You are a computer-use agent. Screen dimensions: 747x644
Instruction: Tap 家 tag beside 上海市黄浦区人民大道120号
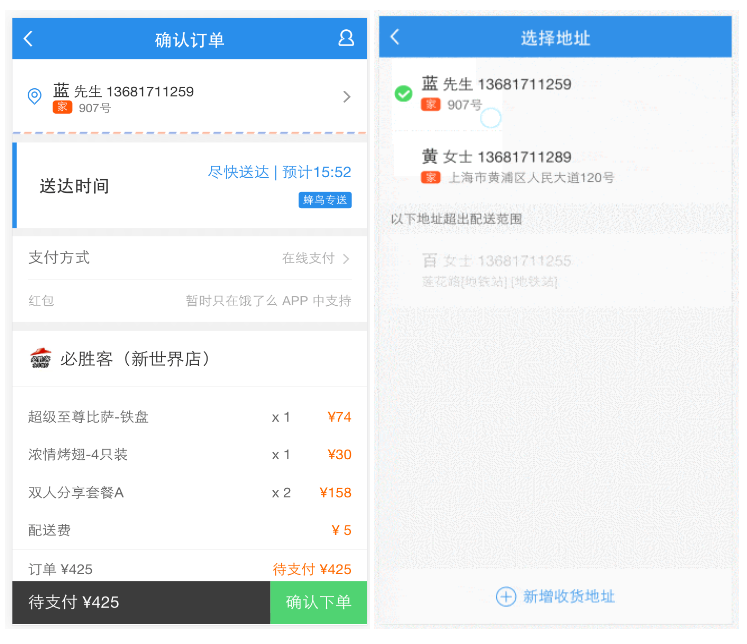pyautogui.click(x=431, y=177)
